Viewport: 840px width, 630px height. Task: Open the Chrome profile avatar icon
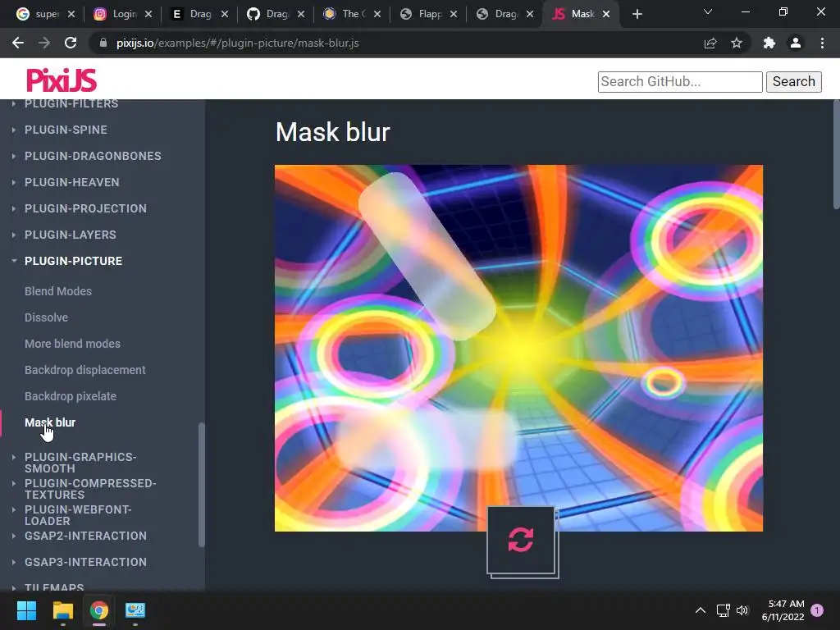(796, 43)
